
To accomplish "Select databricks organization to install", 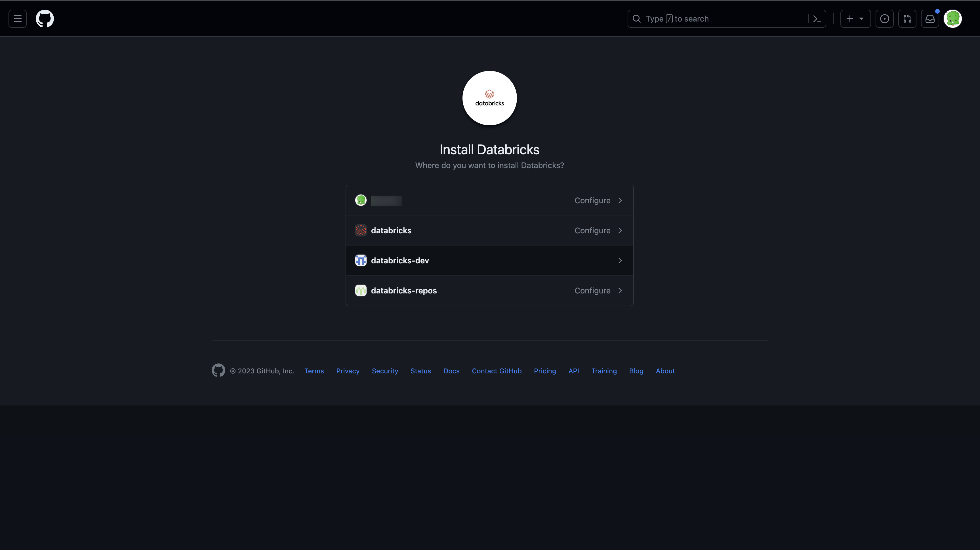I will [x=489, y=230].
